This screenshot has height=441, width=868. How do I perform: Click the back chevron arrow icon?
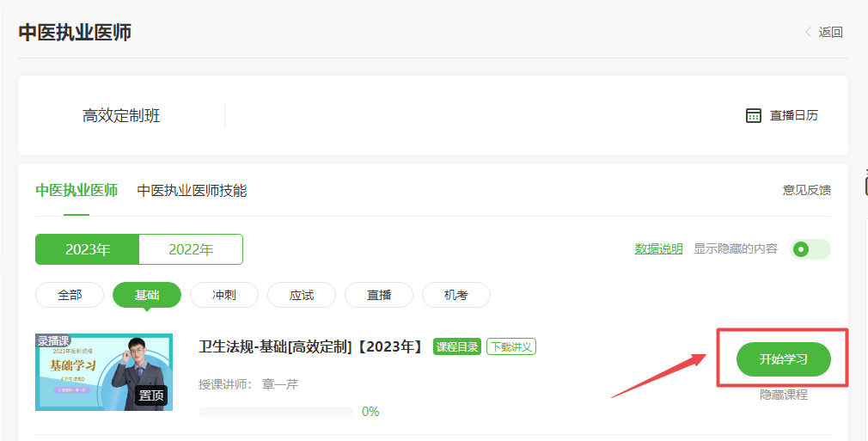[808, 33]
